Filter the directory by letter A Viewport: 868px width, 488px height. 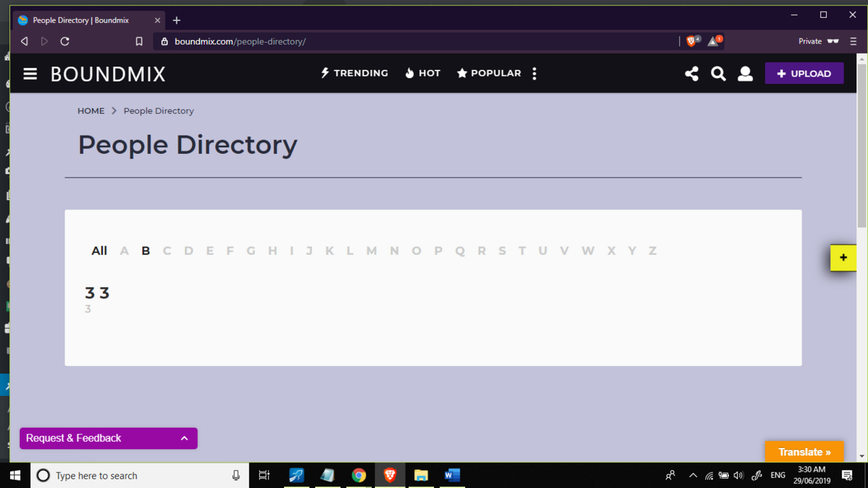click(124, 251)
